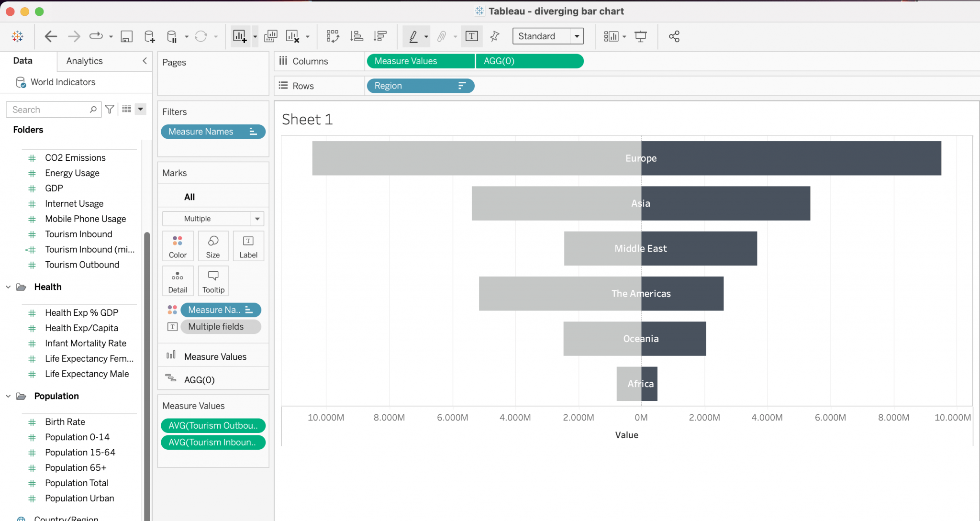Click the Sort Ascending toolbar icon
This screenshot has width=980, height=521.
pos(357,36)
